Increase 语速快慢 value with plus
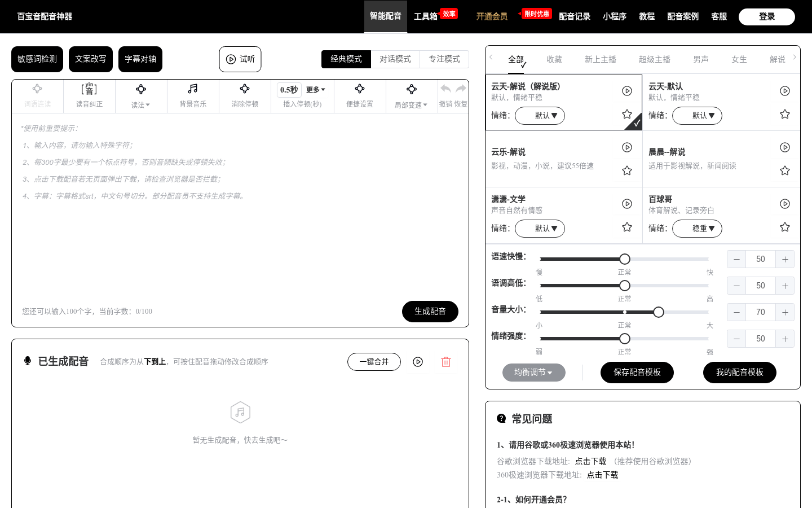The image size is (812, 508). [x=785, y=259]
